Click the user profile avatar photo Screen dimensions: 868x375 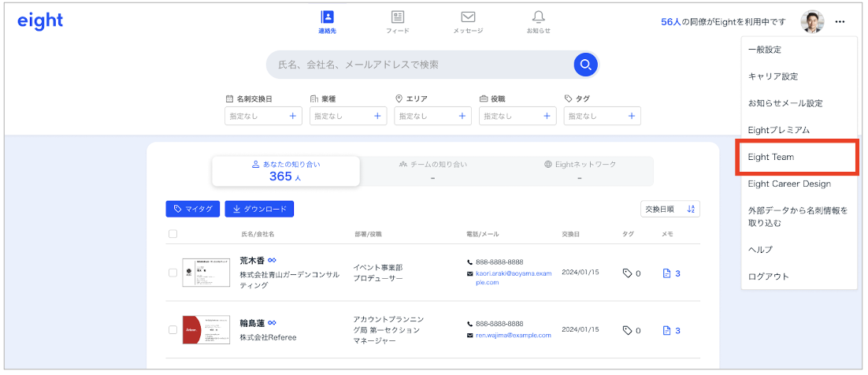tap(812, 22)
